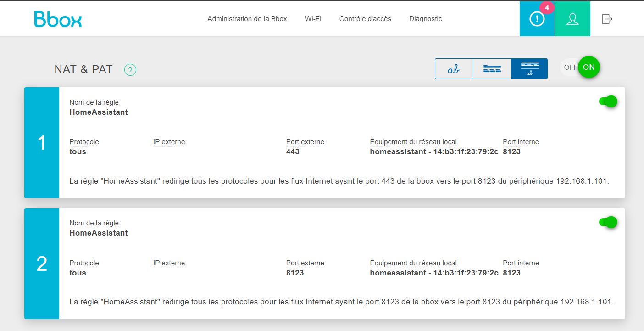The height and width of the screenshot is (331, 644).
Task: Click rule 2 homeassistant MAC address text
Action: [x=434, y=273]
